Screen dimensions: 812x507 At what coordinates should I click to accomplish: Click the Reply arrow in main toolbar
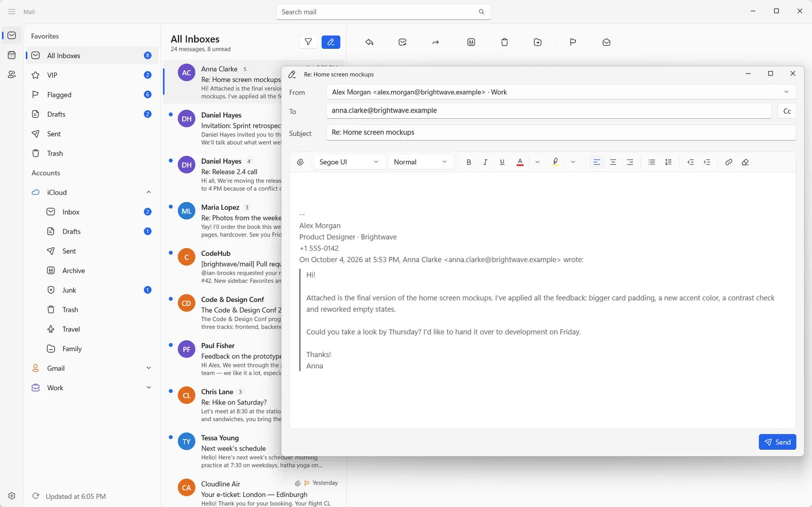coord(369,42)
